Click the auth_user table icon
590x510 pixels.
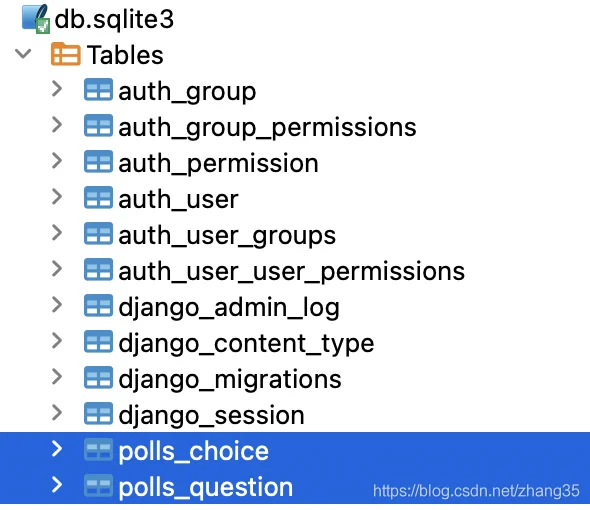tap(98, 198)
